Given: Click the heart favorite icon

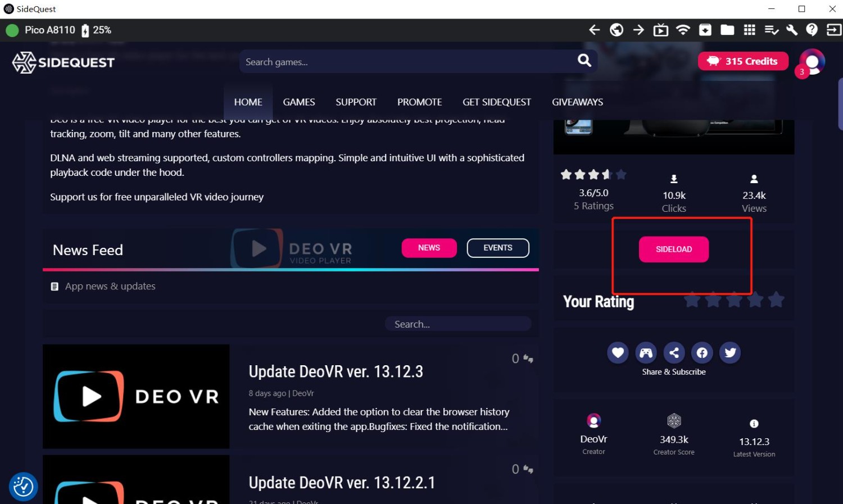Looking at the screenshot, I should coord(618,353).
